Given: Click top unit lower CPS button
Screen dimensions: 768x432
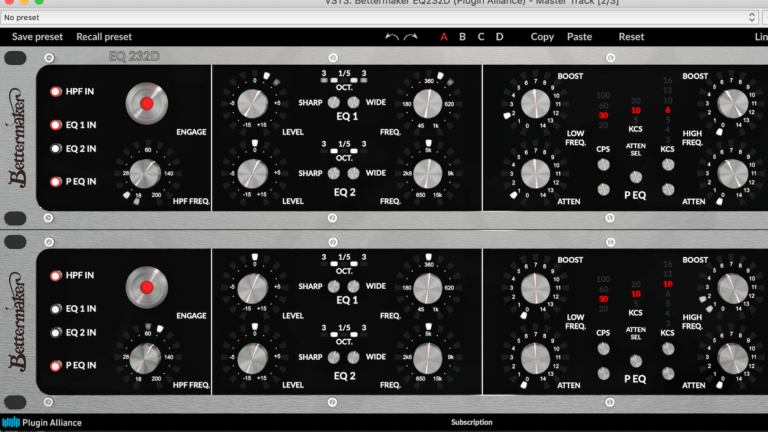Looking at the screenshot, I should (x=603, y=189).
